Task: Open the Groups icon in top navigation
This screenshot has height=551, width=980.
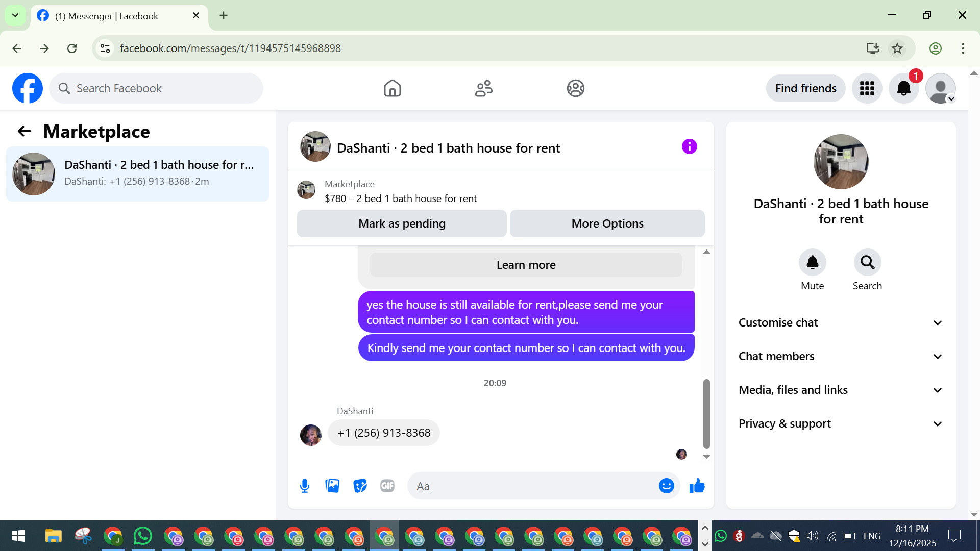Action: tap(576, 88)
